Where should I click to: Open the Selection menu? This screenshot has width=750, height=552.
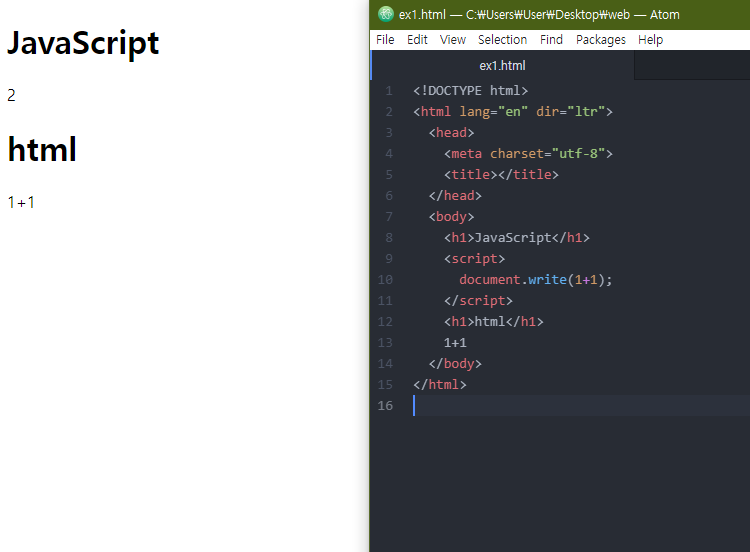(x=502, y=40)
